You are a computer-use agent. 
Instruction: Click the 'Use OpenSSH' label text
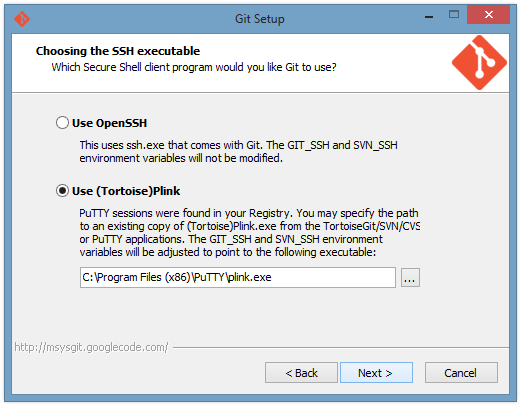(109, 123)
